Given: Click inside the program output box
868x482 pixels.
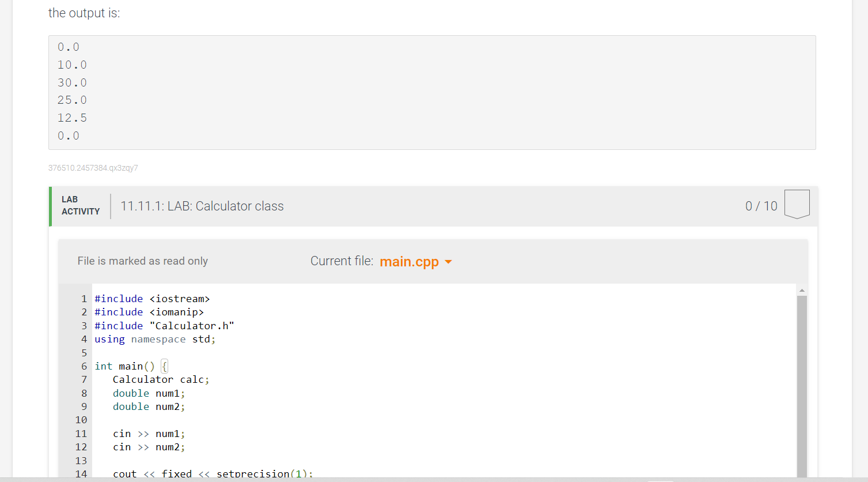Looking at the screenshot, I should [x=432, y=92].
